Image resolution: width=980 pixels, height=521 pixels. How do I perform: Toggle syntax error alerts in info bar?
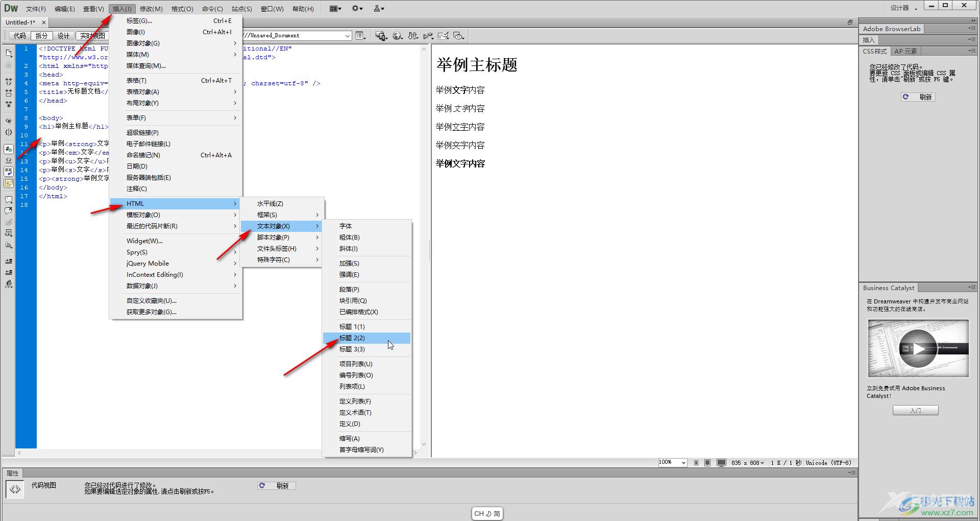click(9, 183)
